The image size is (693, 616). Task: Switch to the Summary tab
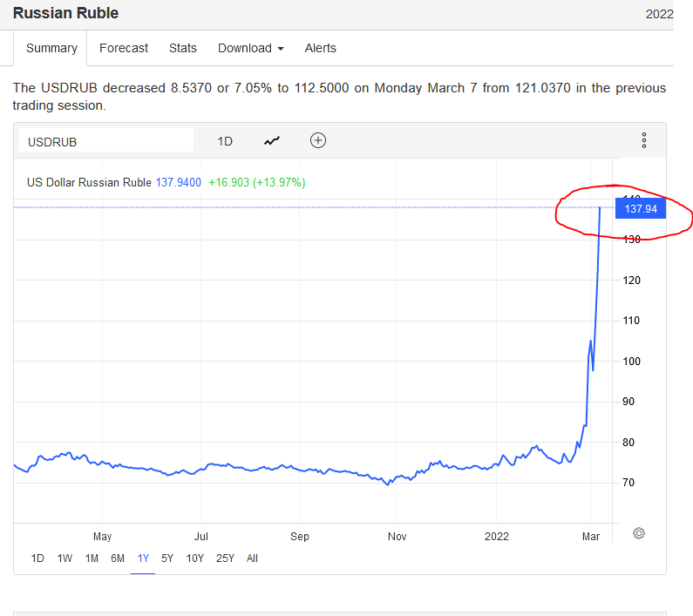51,48
